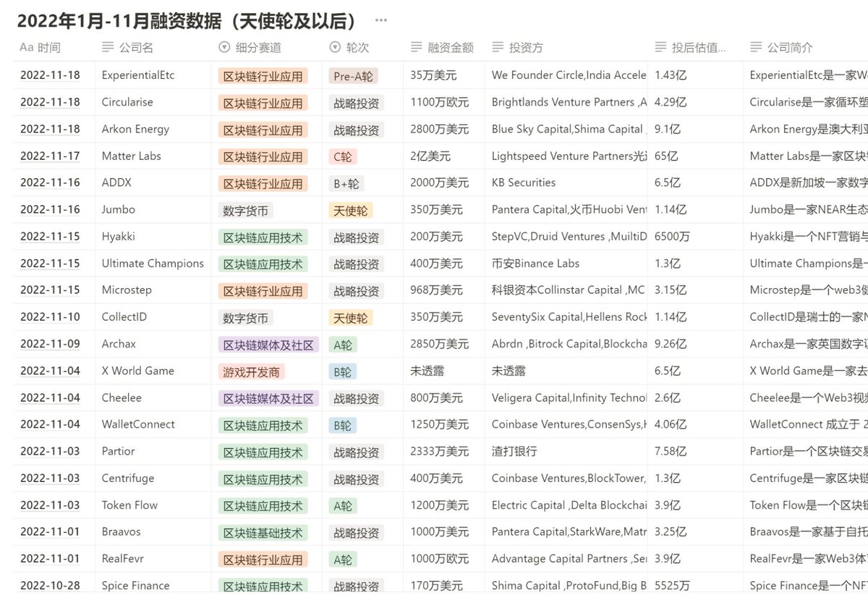The width and height of the screenshot is (868, 595).
Task: Click the 数字货币 tag in Jumbo row
Action: tap(246, 210)
